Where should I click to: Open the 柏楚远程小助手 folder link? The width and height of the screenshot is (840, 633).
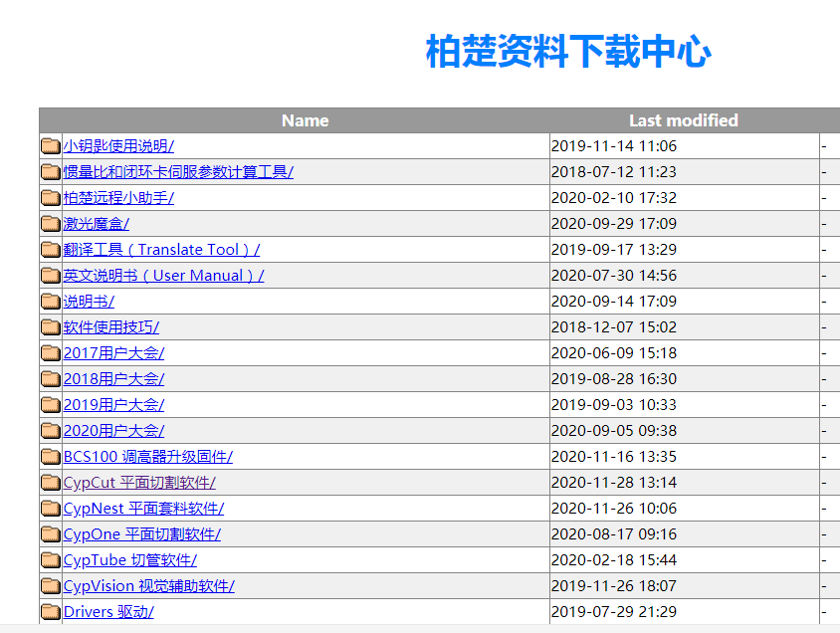118,198
